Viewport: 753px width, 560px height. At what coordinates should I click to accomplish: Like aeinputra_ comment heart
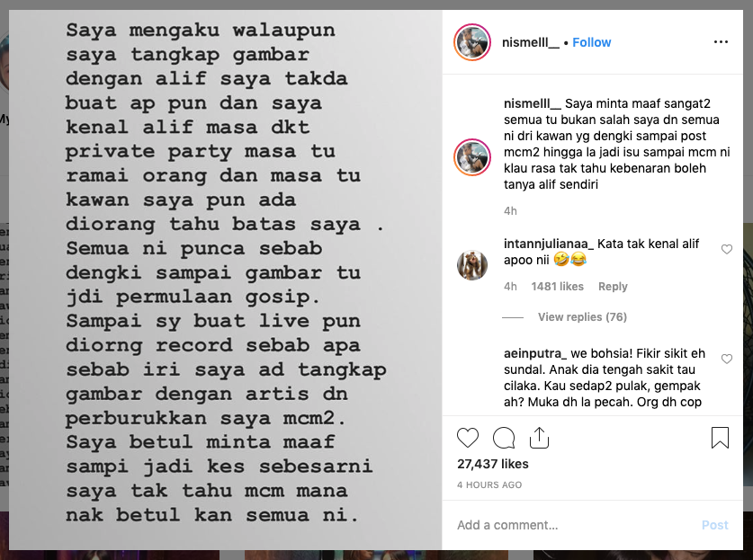(x=727, y=359)
